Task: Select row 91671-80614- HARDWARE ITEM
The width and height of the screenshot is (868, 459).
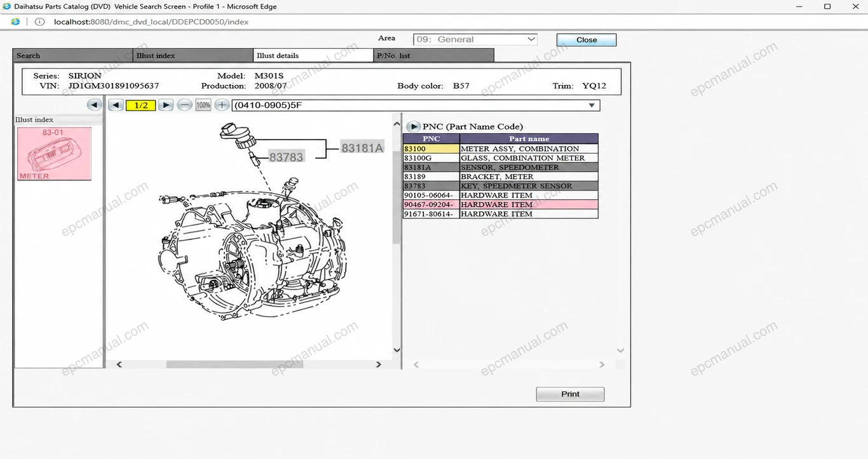Action: [501, 214]
